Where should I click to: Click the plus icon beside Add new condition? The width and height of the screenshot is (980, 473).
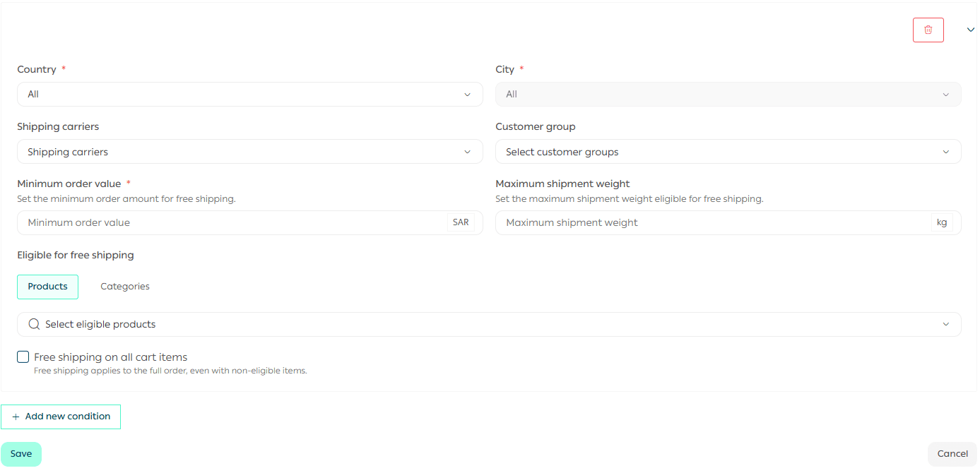pos(16,417)
